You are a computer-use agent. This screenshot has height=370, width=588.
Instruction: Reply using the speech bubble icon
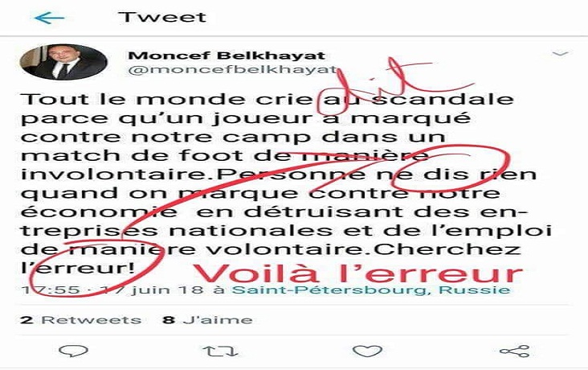click(74, 351)
